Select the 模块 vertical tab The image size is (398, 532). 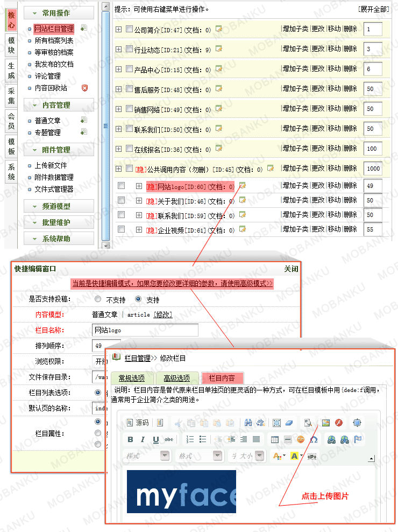(11, 45)
